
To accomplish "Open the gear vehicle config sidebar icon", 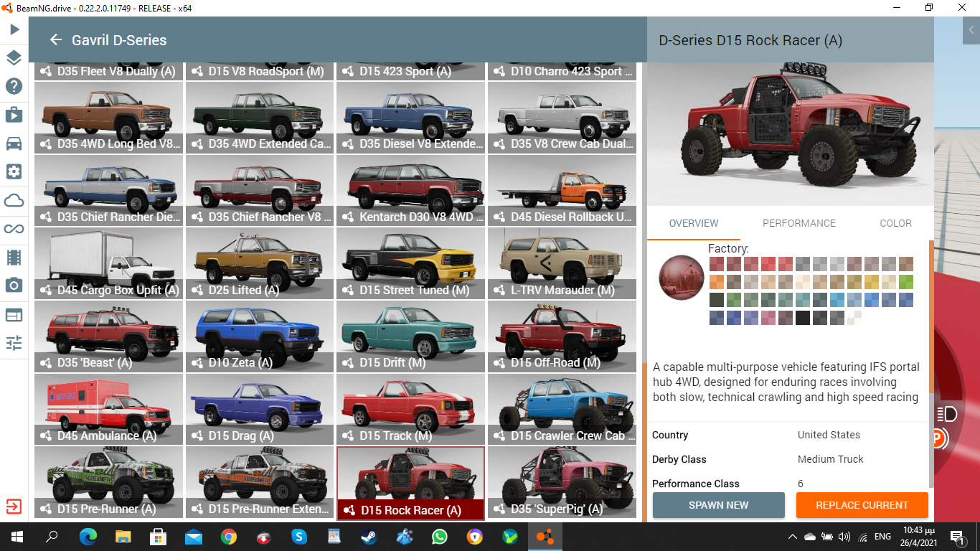I will click(14, 171).
